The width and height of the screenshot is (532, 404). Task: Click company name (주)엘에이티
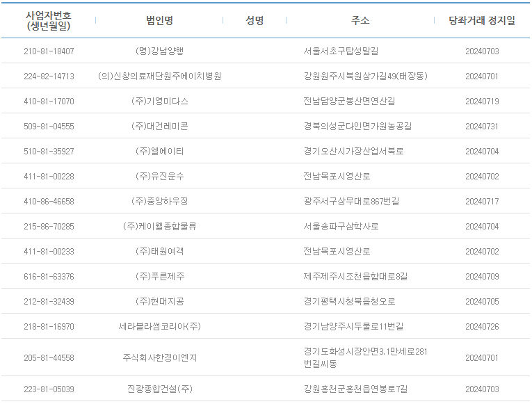coord(159,152)
